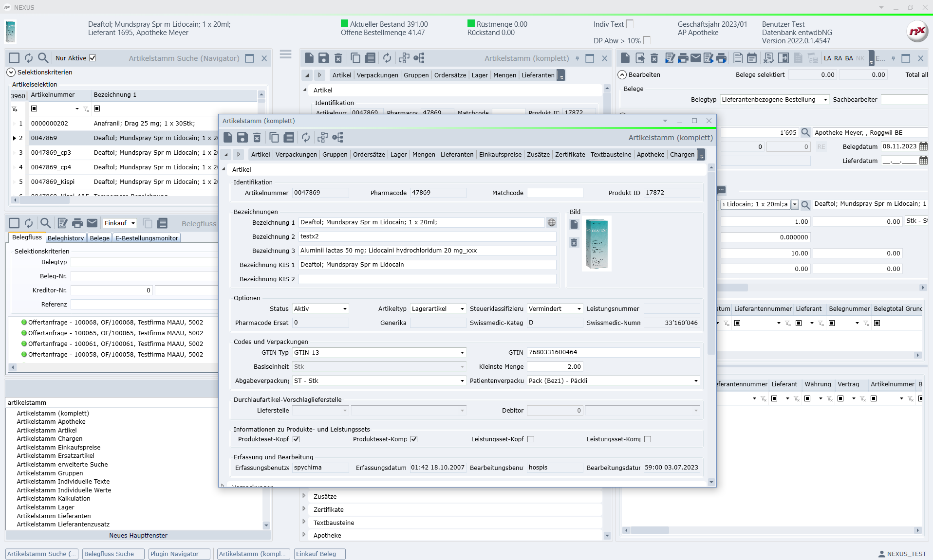This screenshot has height=560, width=933.
Task: Select Artikelstamm Kalkulation in the list
Action: (54, 499)
